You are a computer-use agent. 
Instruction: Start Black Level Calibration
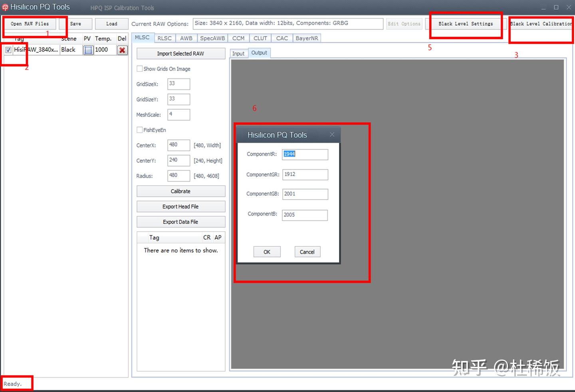541,24
